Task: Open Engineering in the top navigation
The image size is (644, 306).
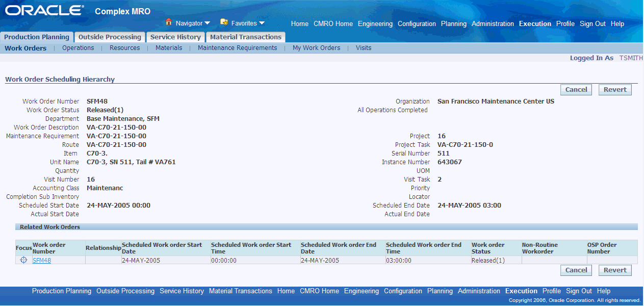Action: pos(375,24)
